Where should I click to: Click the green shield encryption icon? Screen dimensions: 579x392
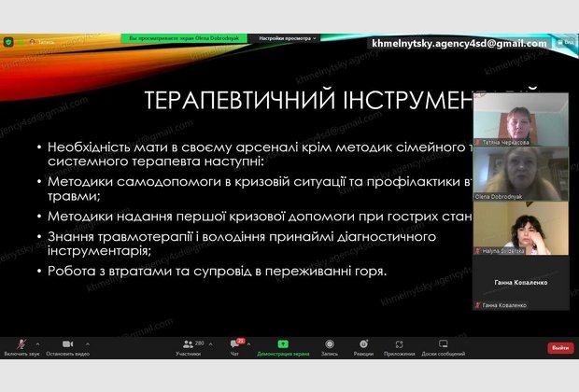(8, 42)
